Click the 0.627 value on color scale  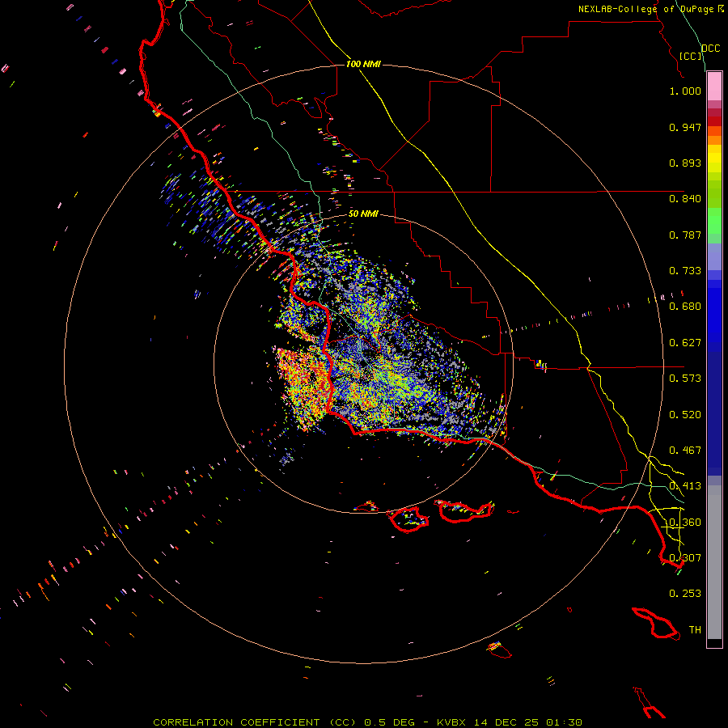tap(685, 343)
